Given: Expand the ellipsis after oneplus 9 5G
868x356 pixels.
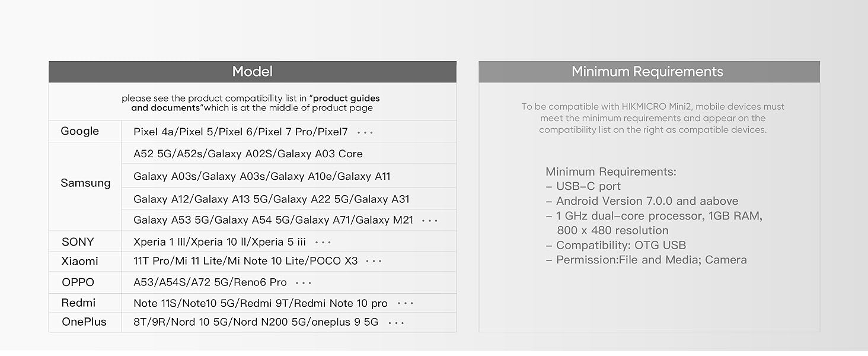Looking at the screenshot, I should pos(396,323).
